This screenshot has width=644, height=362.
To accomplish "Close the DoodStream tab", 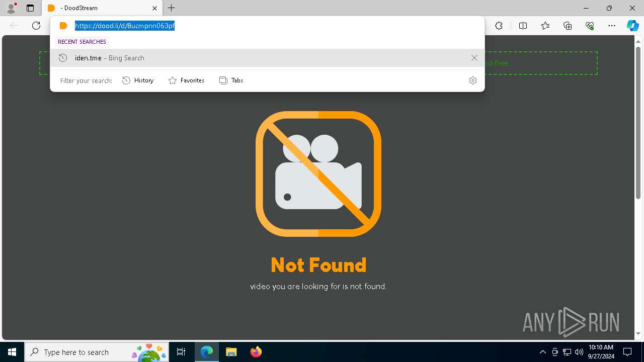I will point(154,8).
